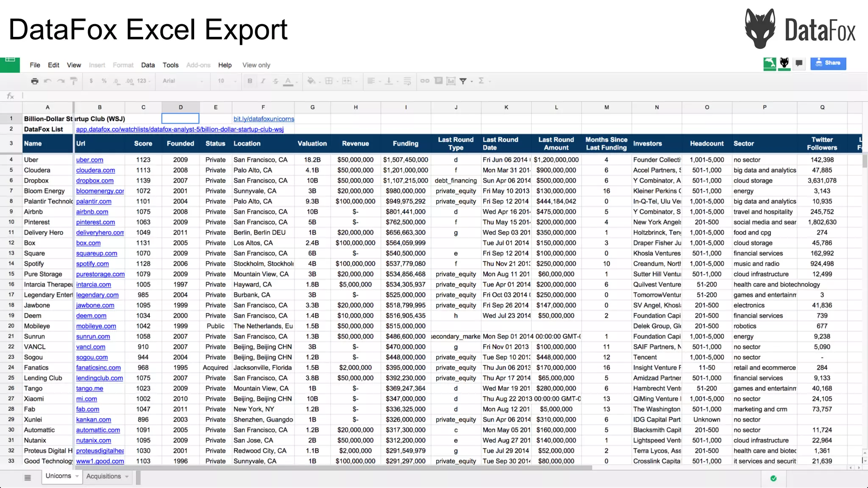Click the blue Share button

point(828,63)
